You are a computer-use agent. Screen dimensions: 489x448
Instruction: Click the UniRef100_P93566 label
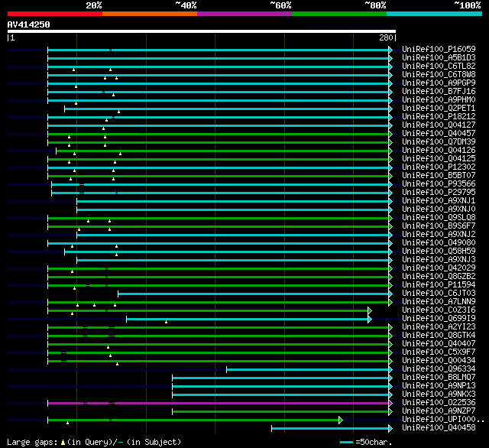pos(439,184)
